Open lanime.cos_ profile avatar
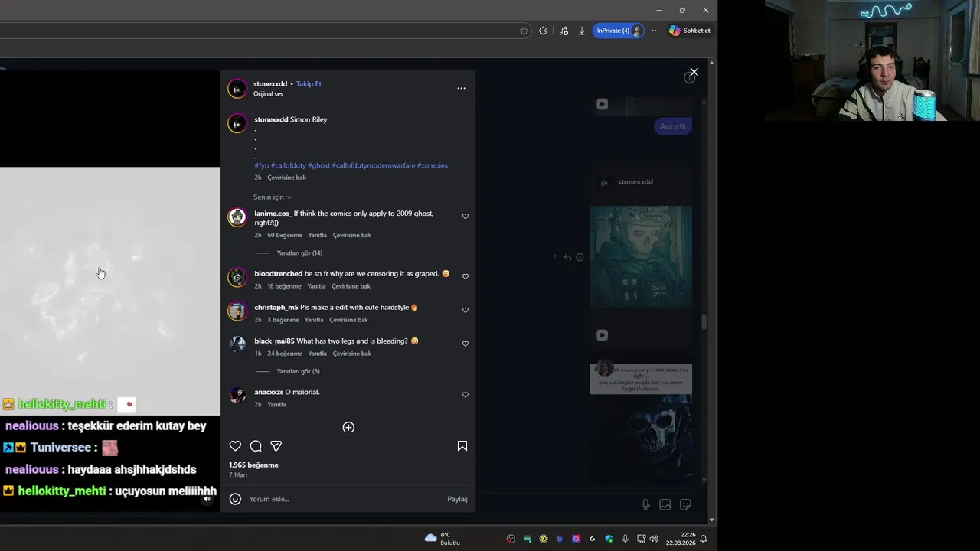 coord(237,217)
